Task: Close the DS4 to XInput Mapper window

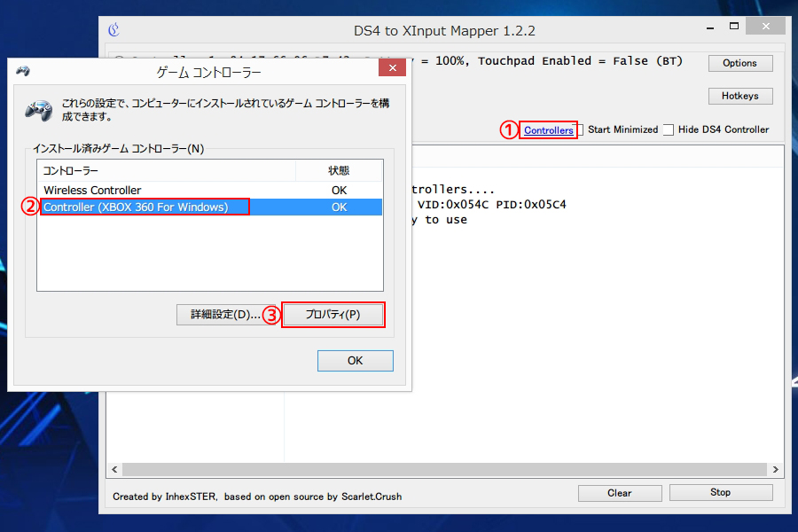Action: 765,27
